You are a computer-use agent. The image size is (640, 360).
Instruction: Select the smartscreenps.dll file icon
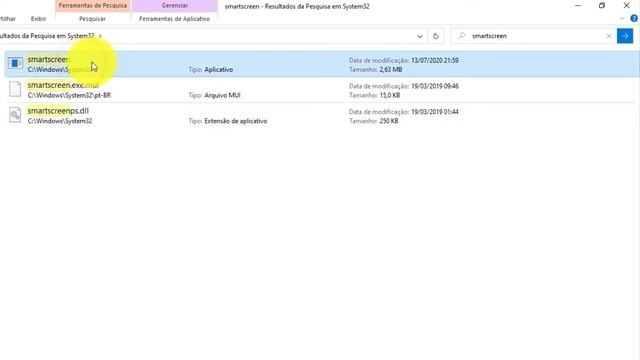pos(15,115)
